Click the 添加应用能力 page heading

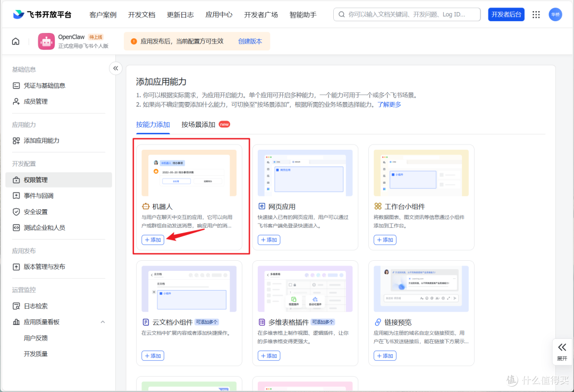[x=161, y=82]
